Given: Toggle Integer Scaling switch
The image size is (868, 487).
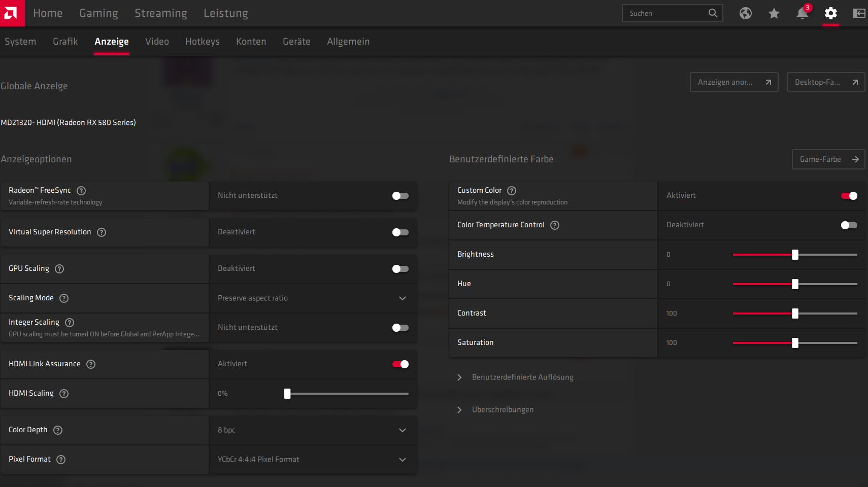Looking at the screenshot, I should (400, 328).
